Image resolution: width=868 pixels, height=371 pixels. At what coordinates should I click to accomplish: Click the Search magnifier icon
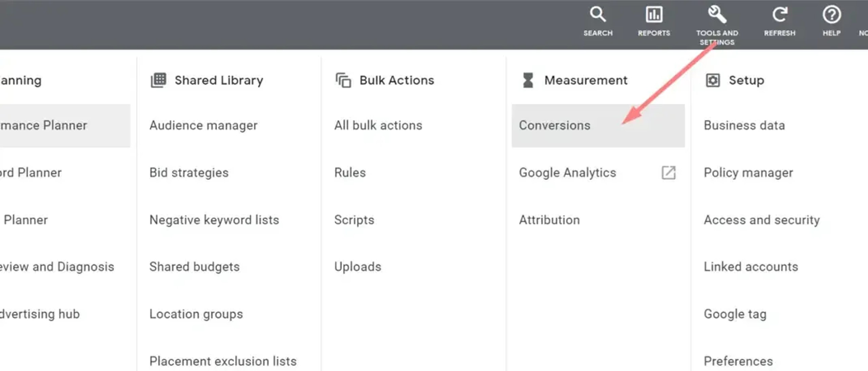tap(597, 15)
